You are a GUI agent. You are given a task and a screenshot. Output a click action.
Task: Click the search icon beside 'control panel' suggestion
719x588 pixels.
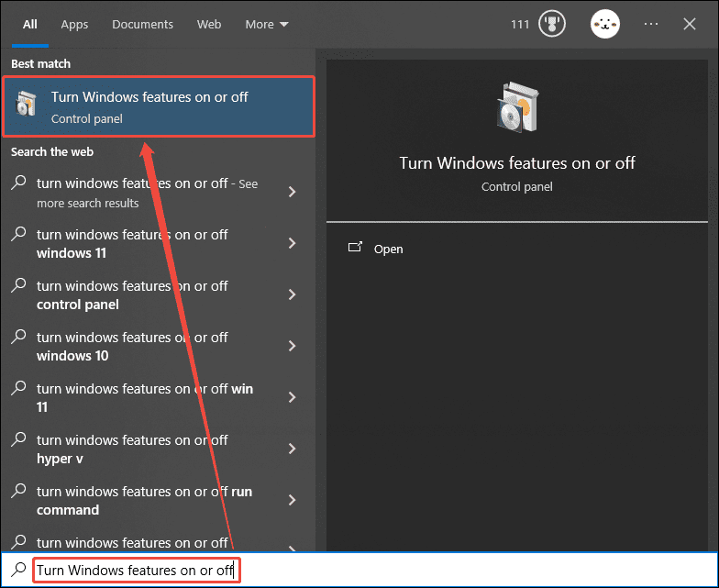(18, 284)
